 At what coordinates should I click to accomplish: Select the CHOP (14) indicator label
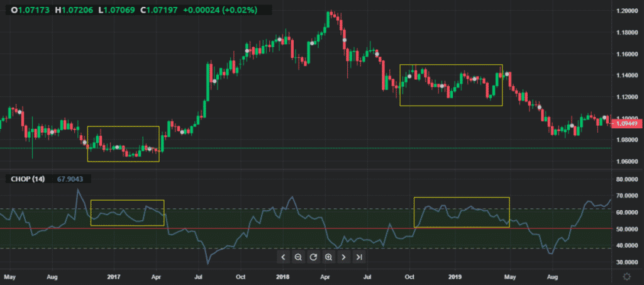26,179
